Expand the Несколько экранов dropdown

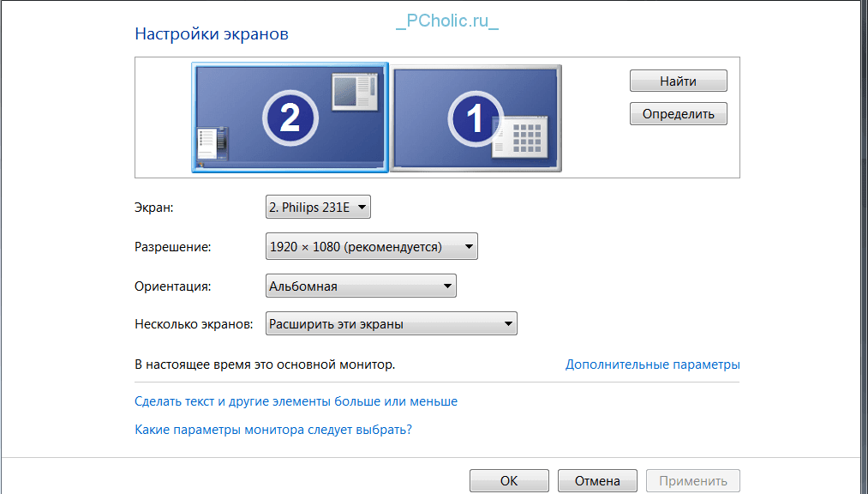[x=392, y=324]
